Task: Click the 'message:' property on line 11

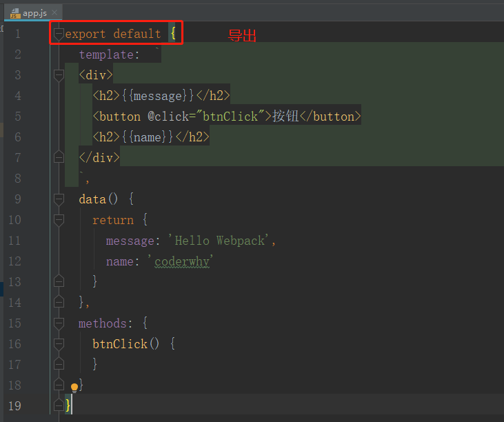Action: 133,241
